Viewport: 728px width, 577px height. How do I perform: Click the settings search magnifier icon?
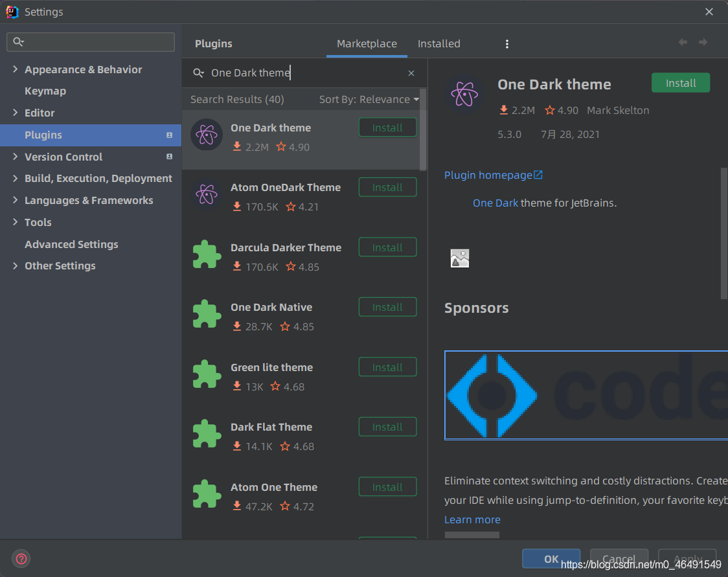coord(18,42)
